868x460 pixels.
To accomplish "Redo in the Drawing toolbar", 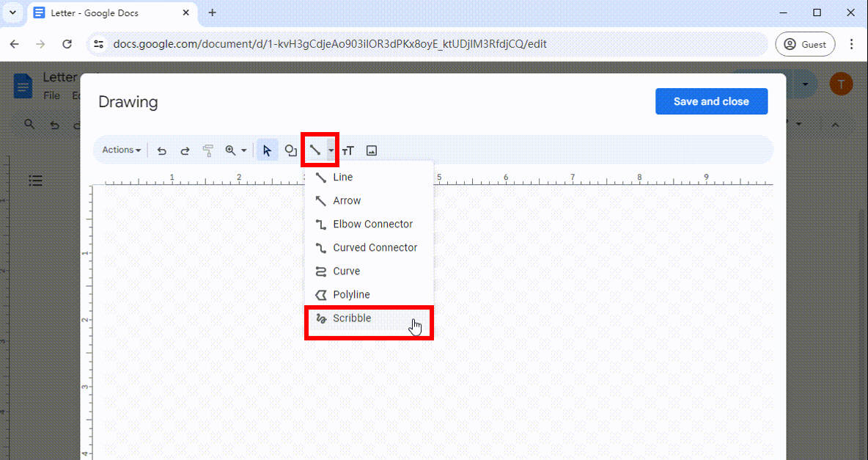I will coord(185,150).
